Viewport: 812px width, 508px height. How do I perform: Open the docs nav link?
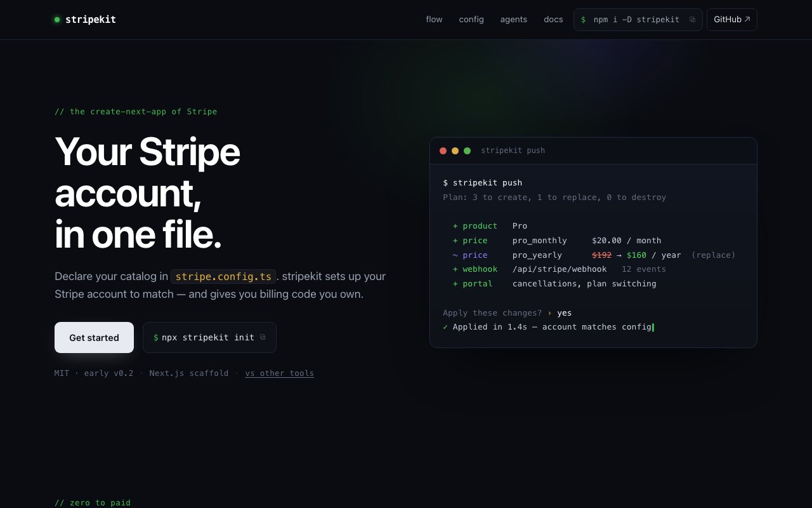(x=553, y=20)
